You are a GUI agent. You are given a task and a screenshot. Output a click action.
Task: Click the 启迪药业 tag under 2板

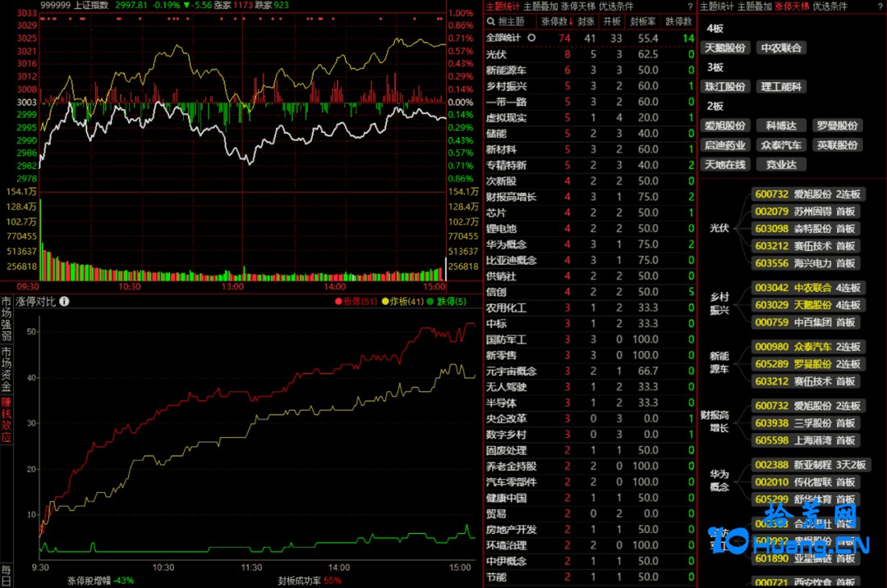tap(725, 145)
